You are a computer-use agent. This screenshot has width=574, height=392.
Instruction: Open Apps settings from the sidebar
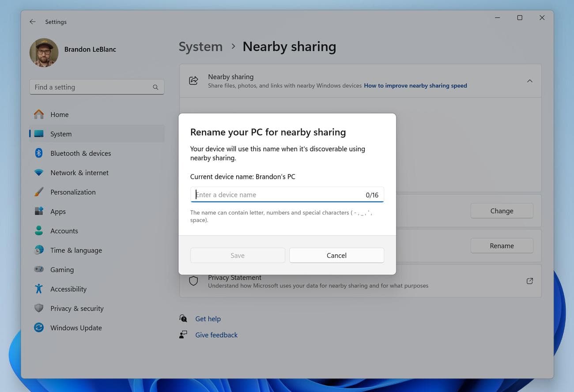click(x=58, y=211)
